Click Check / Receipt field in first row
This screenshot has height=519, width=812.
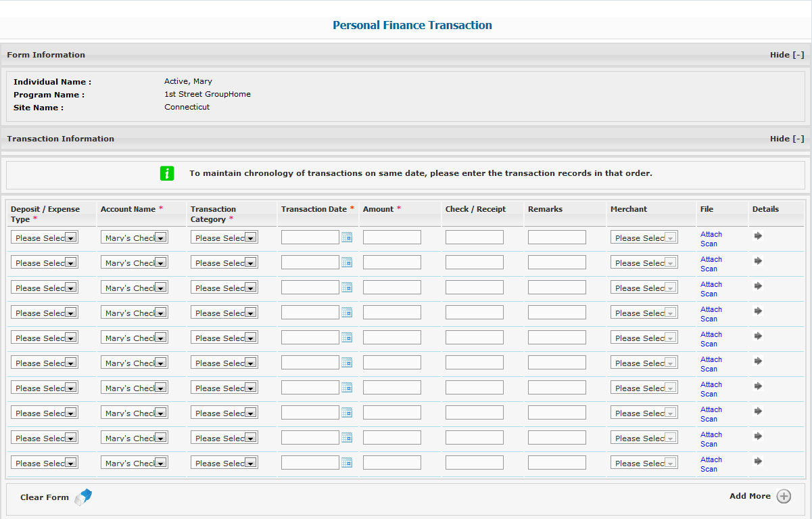click(x=475, y=237)
